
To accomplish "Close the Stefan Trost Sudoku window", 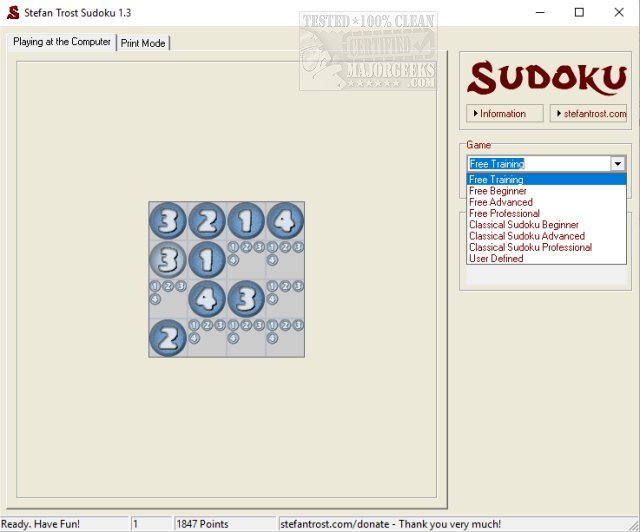I will pos(619,12).
